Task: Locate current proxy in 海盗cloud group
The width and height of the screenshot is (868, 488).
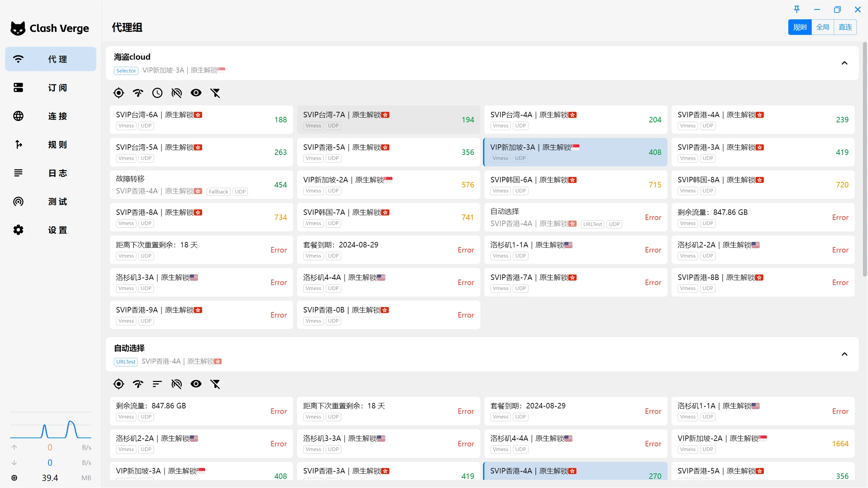Action: pyautogui.click(x=118, y=93)
